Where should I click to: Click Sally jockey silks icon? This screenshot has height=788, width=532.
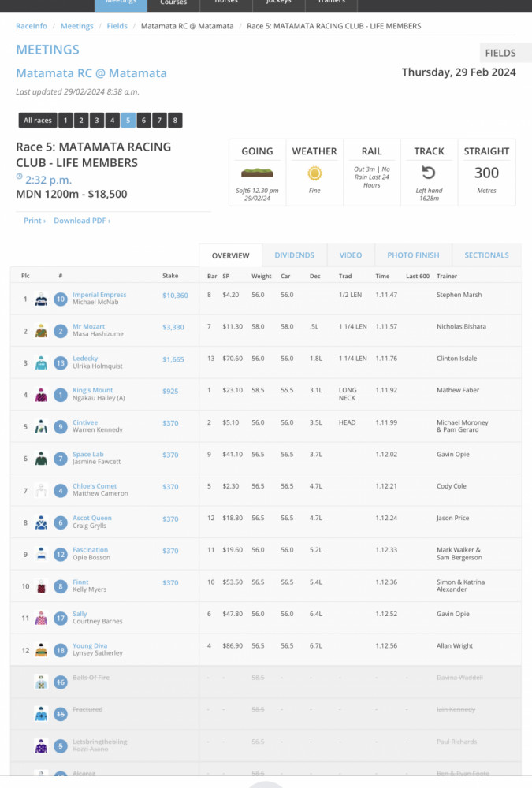pos(41,618)
